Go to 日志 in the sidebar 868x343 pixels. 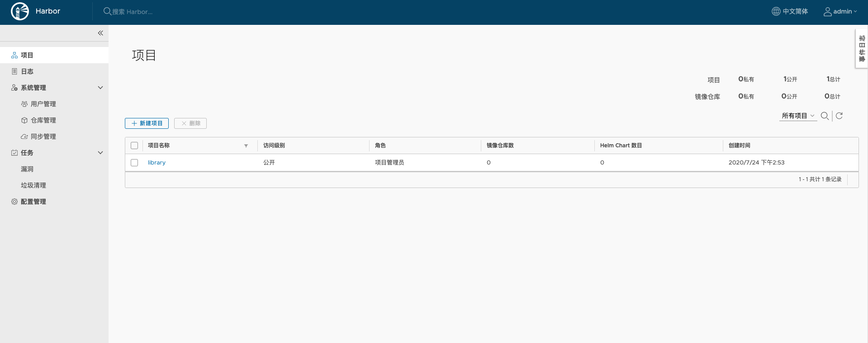click(27, 71)
